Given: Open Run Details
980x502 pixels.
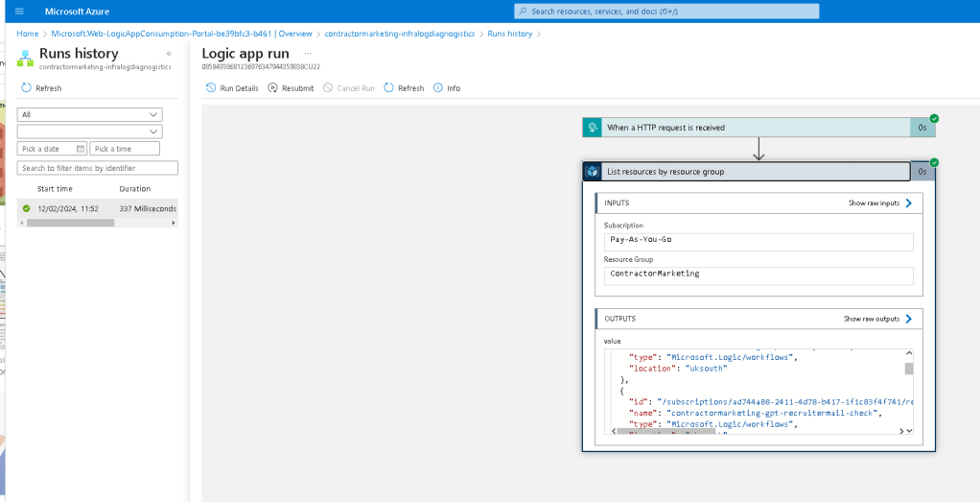Looking at the screenshot, I should coord(232,88).
